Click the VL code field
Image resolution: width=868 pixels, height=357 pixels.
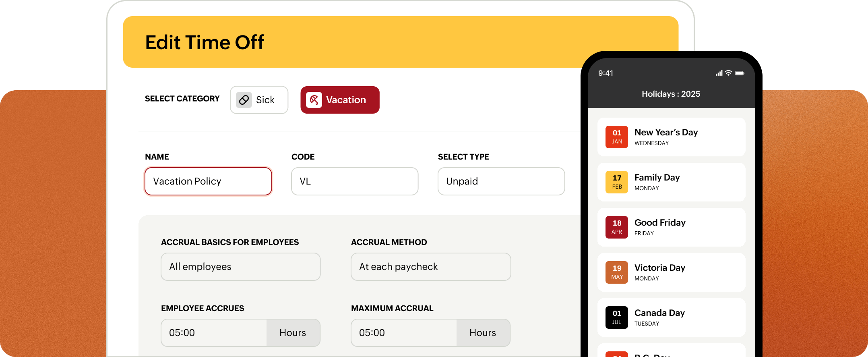coord(355,181)
